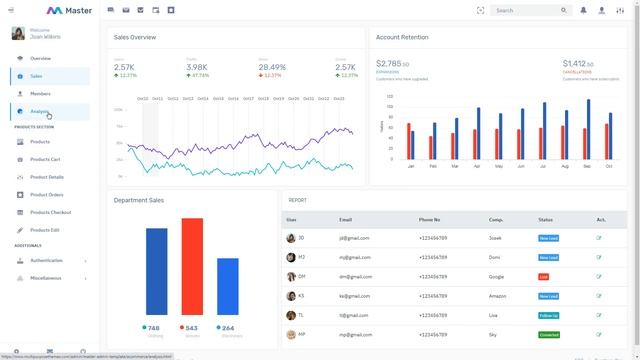Click the Authentication icon in the sidebar
This screenshot has width=640, height=360.
(x=20, y=261)
